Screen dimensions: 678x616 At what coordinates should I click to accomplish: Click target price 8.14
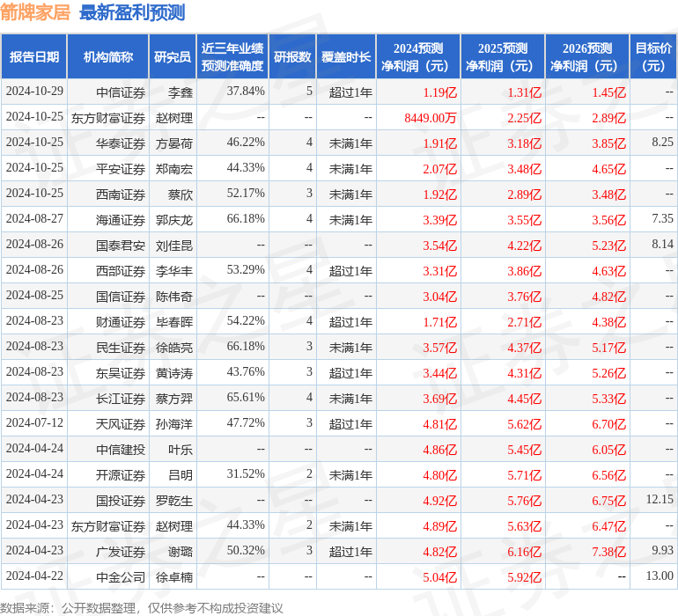click(662, 245)
